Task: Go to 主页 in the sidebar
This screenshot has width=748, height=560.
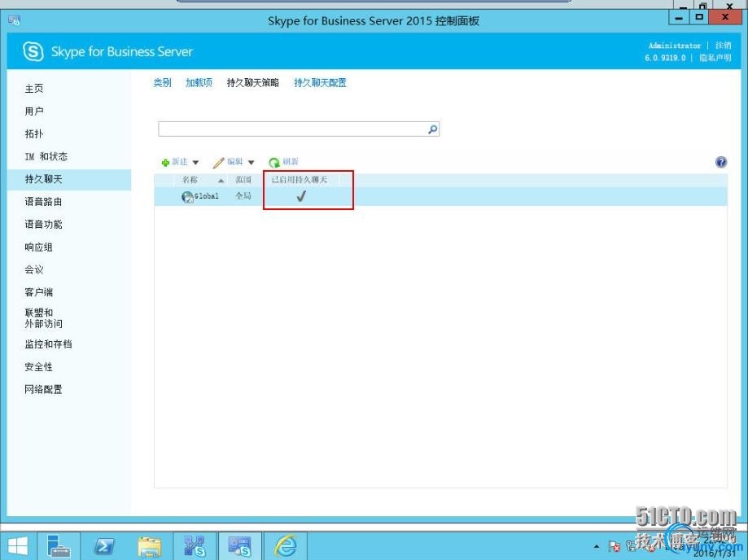Action: (34, 88)
